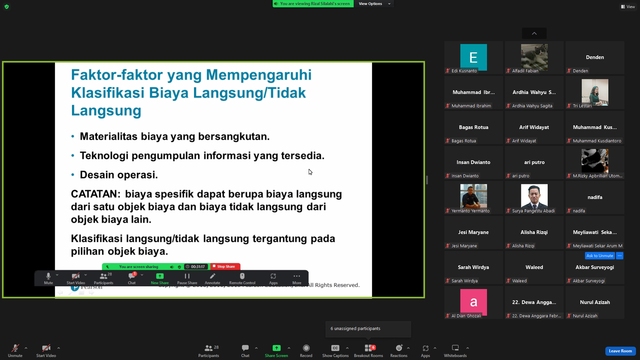Click Stop Share red button in slide

coord(225,267)
